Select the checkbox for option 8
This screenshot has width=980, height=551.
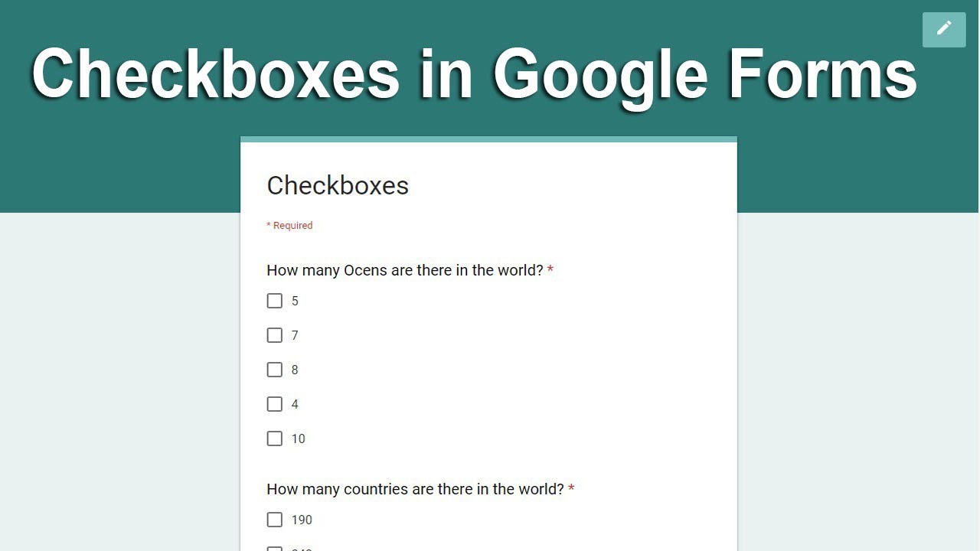275,370
